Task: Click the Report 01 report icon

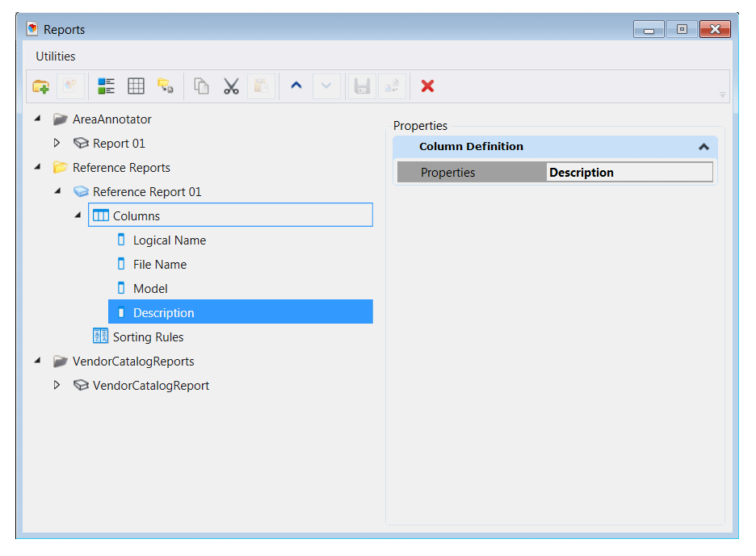Action: click(x=81, y=143)
